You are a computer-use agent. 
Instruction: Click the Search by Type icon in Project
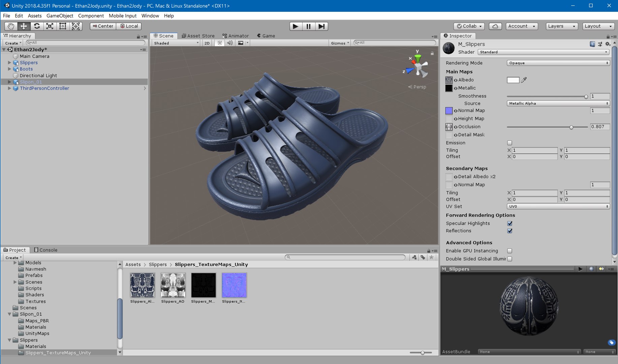click(x=414, y=257)
